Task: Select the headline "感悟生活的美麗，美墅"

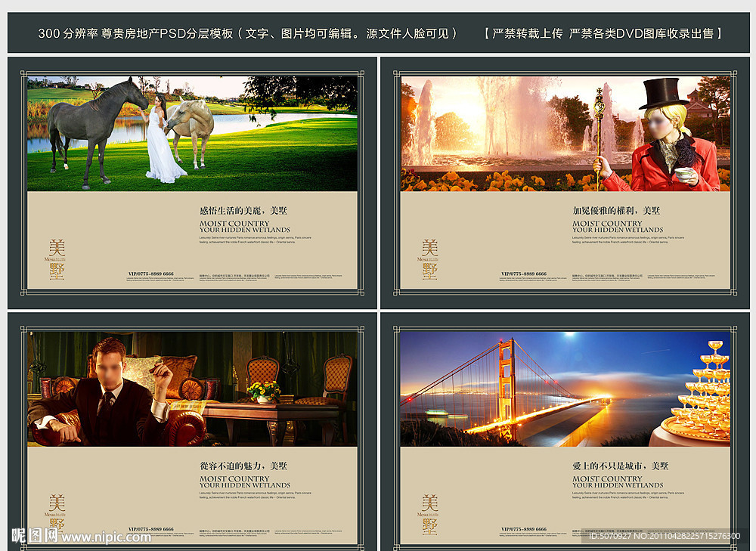Action: [x=243, y=211]
